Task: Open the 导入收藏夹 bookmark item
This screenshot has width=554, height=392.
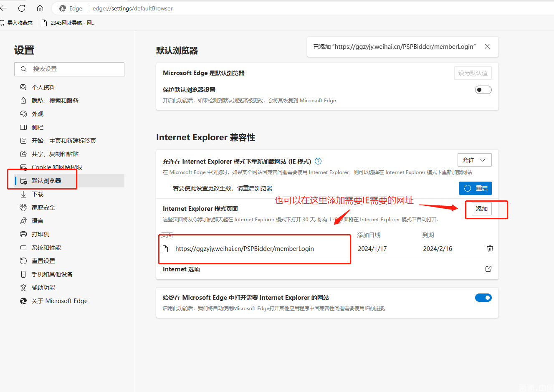Action: tap(17, 23)
